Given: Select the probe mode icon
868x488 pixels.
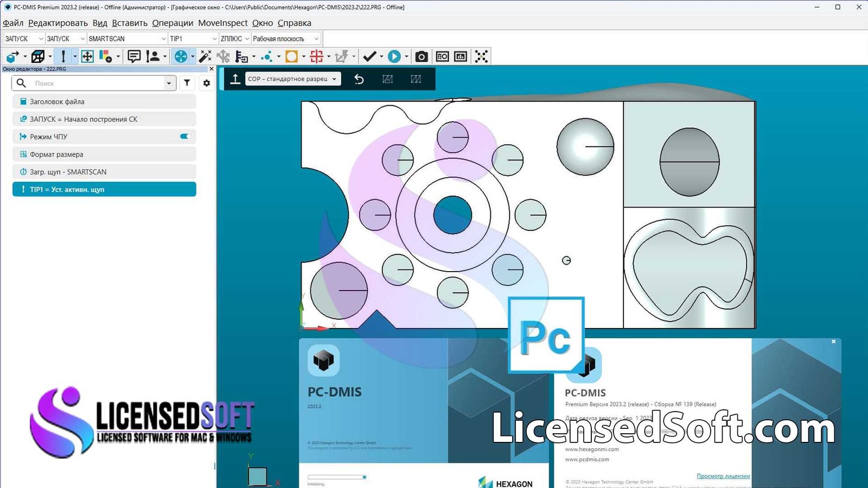Looking at the screenshot, I should coord(63,56).
